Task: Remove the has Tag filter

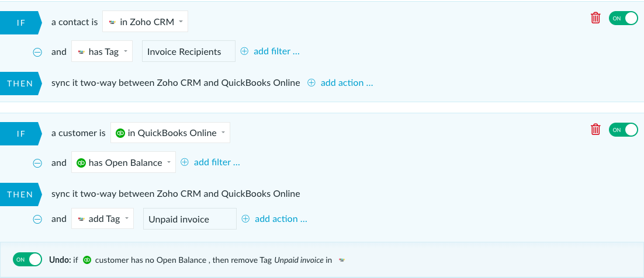Action: [37, 52]
